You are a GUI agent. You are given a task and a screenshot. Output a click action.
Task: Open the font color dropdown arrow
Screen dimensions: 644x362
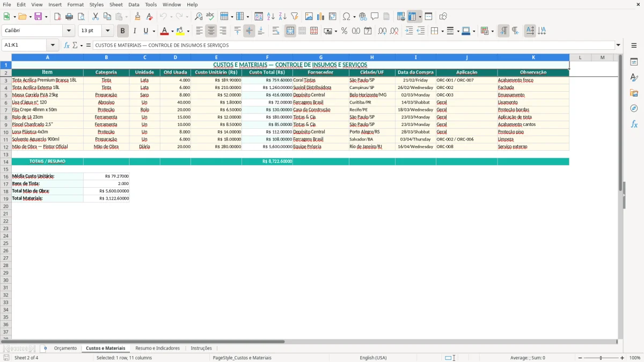[172, 31]
